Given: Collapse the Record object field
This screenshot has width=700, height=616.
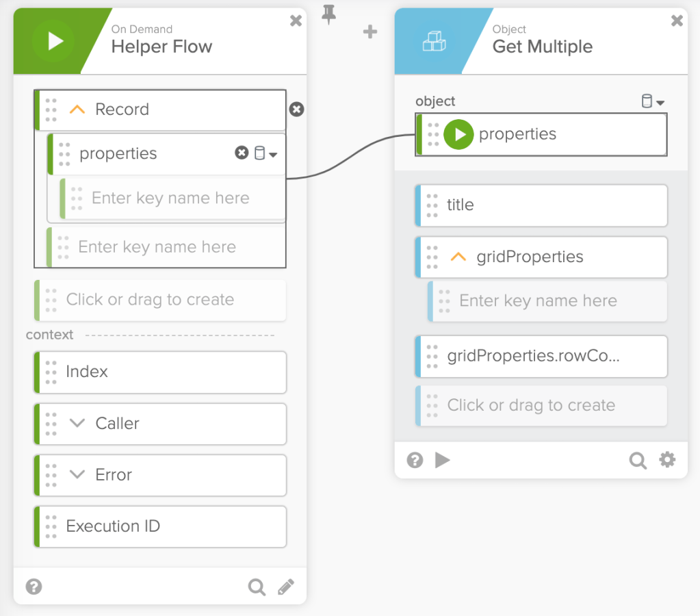Looking at the screenshot, I should [x=77, y=110].
